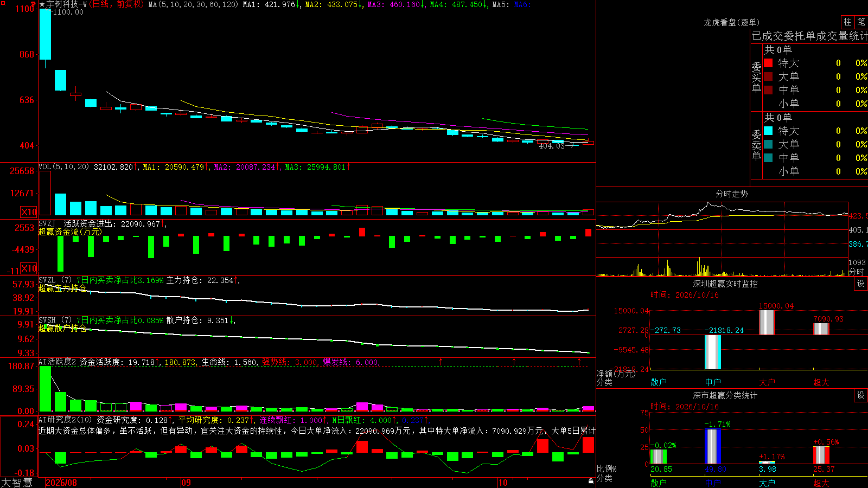Viewport: 868px width, 488px height.
Task: Click the lock icon on the time axis
Action: pyautogui.click(x=591, y=481)
